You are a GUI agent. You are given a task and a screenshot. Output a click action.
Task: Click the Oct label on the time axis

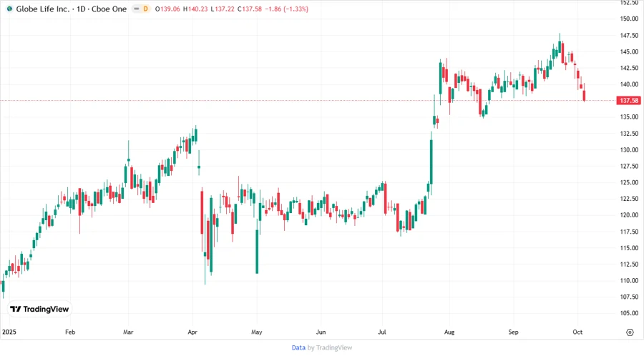[x=577, y=332]
